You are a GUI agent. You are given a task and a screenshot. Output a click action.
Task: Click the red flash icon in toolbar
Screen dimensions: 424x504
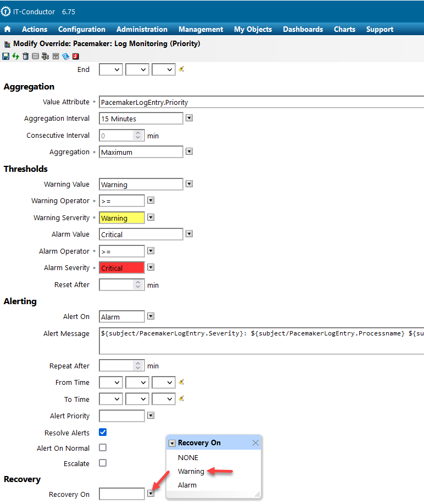[x=76, y=56]
